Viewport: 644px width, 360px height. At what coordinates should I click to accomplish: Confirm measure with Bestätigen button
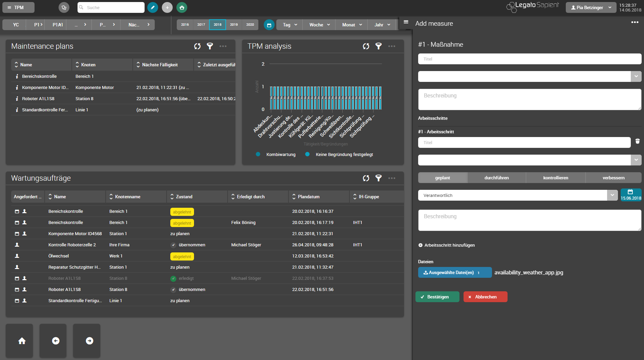click(x=437, y=297)
